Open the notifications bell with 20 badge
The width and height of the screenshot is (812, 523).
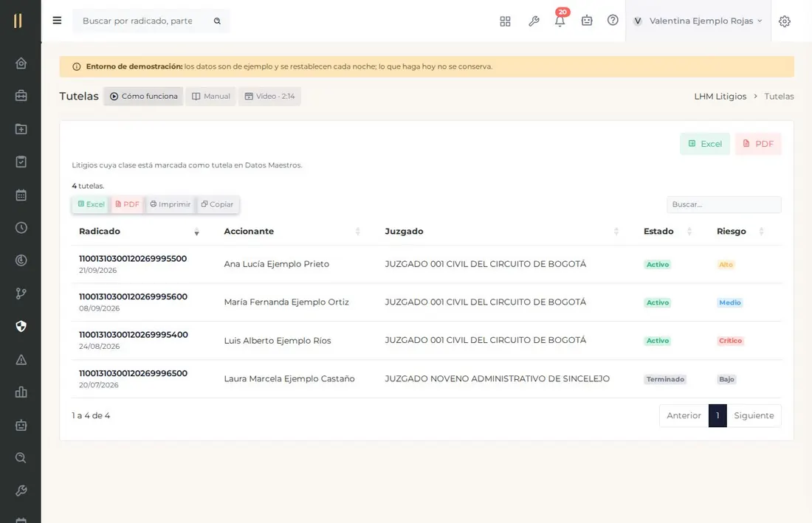click(560, 20)
